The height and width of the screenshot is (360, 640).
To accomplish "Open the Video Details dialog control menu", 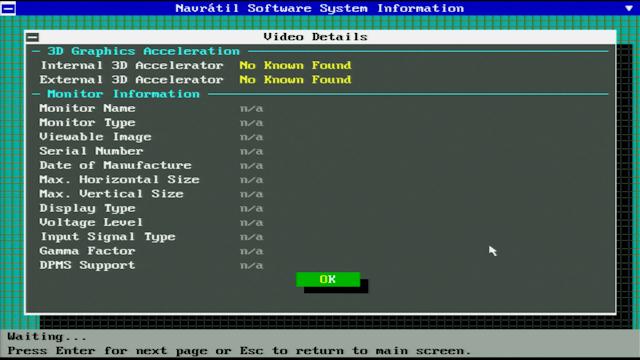I will 33,37.
